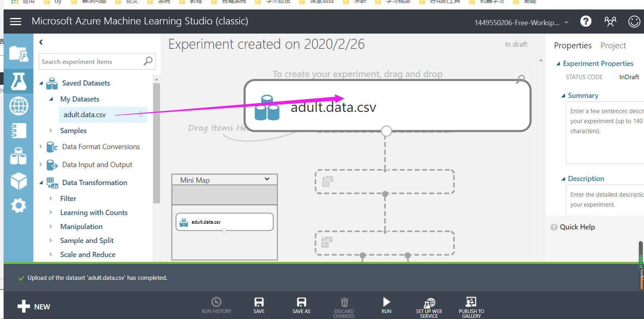644x319 pixels.
Task: Expand Sample and Split
Action: (x=51, y=240)
